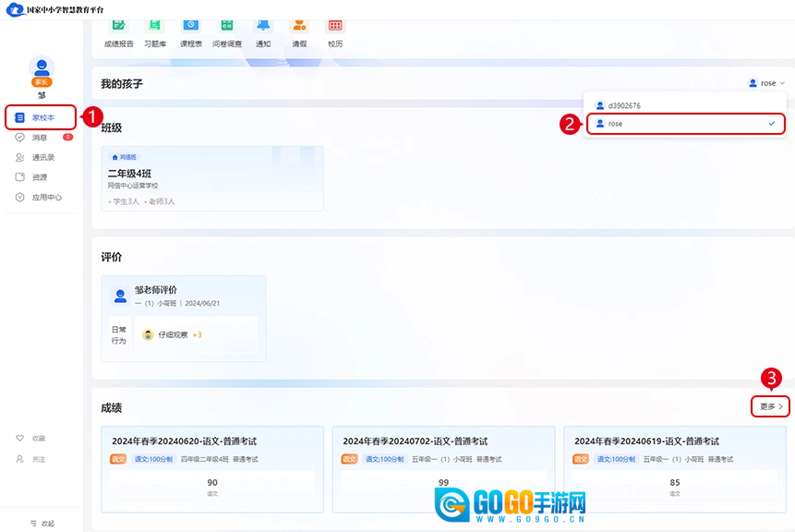Open the 习题库 exercise bank icon
795x532 pixels.
click(x=154, y=27)
